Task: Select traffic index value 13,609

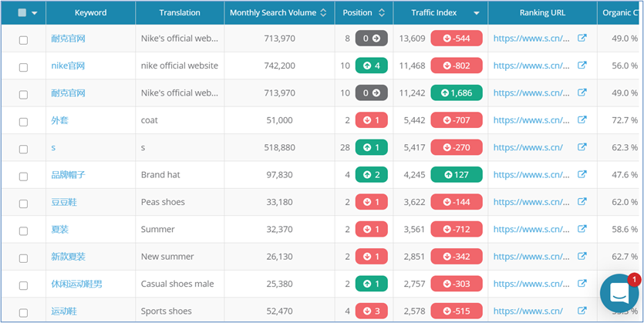Action: tap(413, 39)
